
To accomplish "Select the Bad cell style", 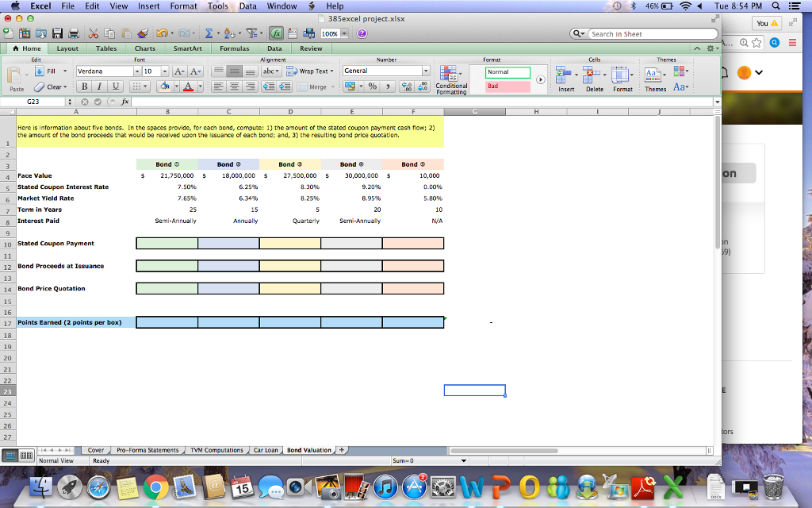I will (x=507, y=87).
